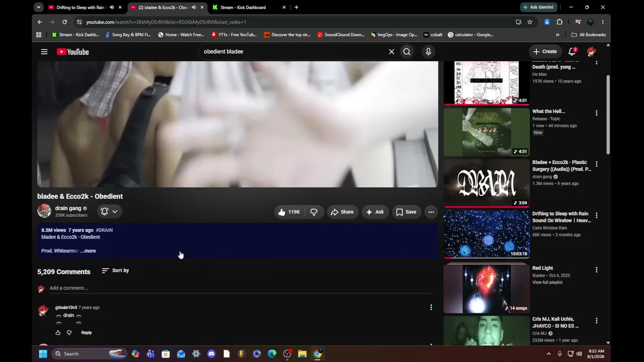Open more actions menu under video
This screenshot has width=644, height=362.
pyautogui.click(x=431, y=212)
